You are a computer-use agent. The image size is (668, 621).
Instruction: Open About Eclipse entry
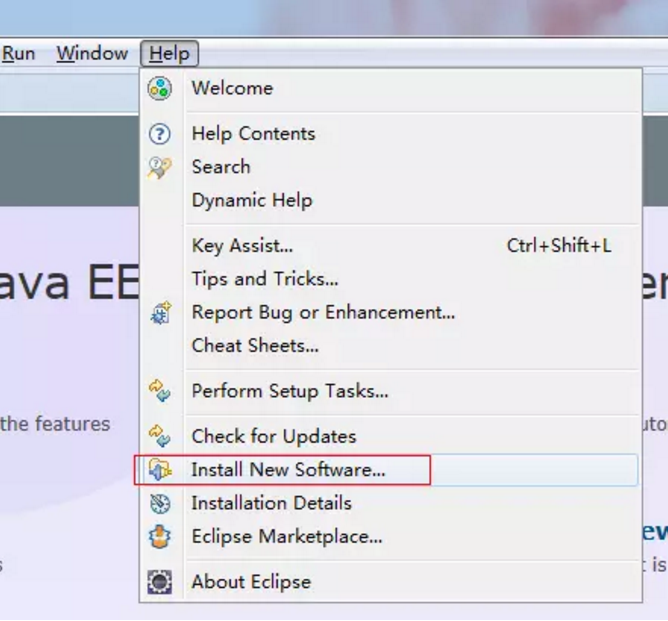click(390, 582)
